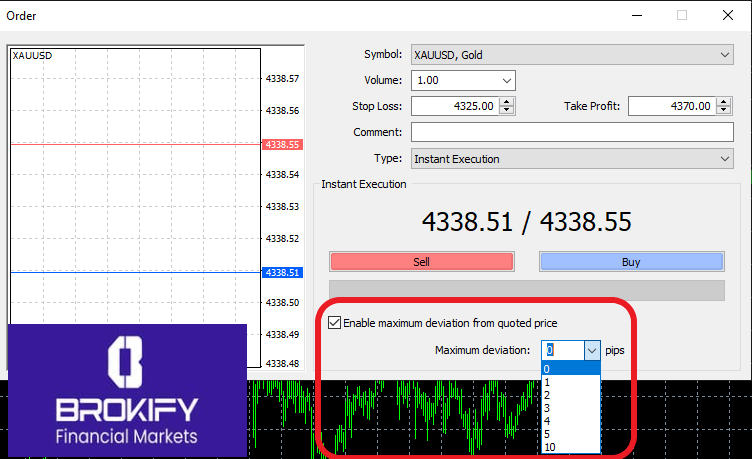The height and width of the screenshot is (459, 752).
Task: Select 1 pip in deviation list
Action: pyautogui.click(x=570, y=382)
